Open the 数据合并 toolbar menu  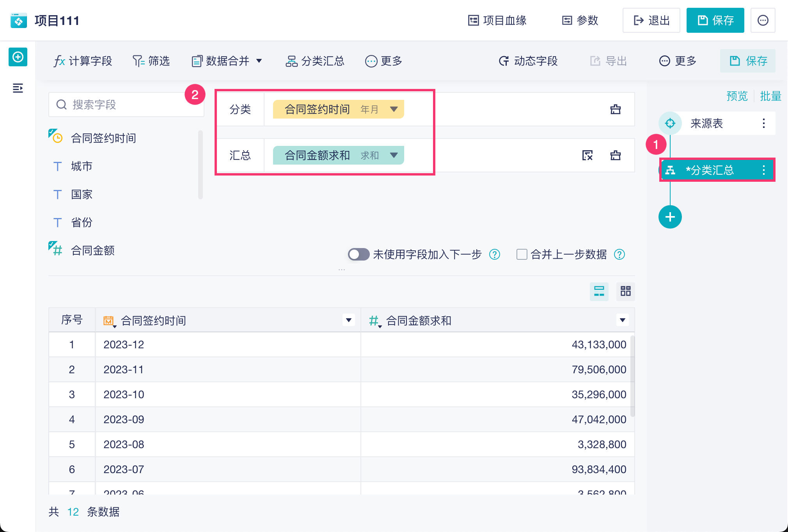click(227, 61)
